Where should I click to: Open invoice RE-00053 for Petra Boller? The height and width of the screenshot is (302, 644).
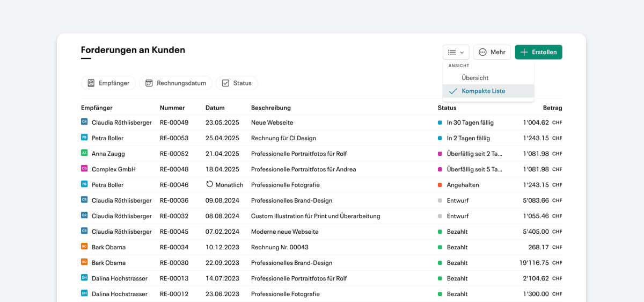click(x=321, y=138)
